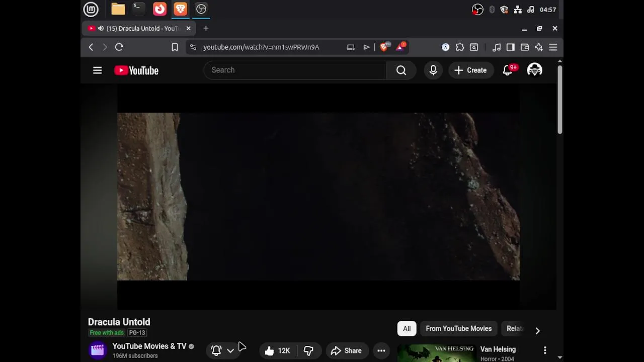Go to the YouTube home logo
This screenshot has width=644, height=362.
[x=136, y=70]
